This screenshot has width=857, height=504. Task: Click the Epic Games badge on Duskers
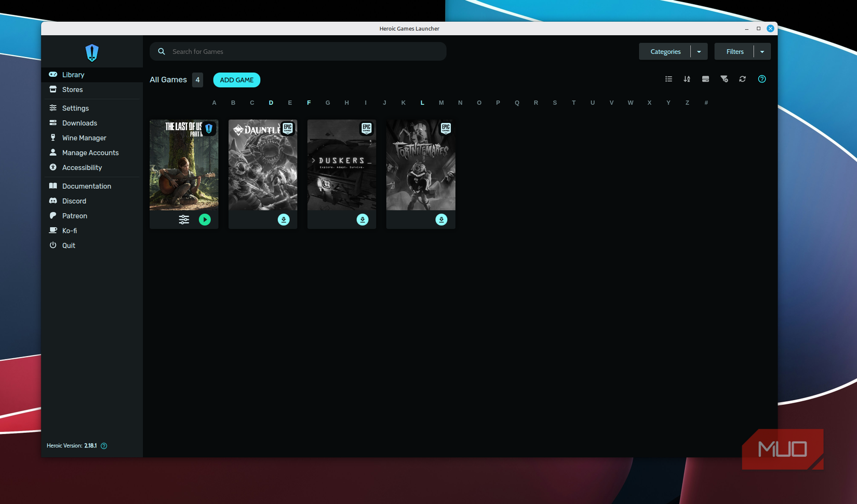[367, 128]
